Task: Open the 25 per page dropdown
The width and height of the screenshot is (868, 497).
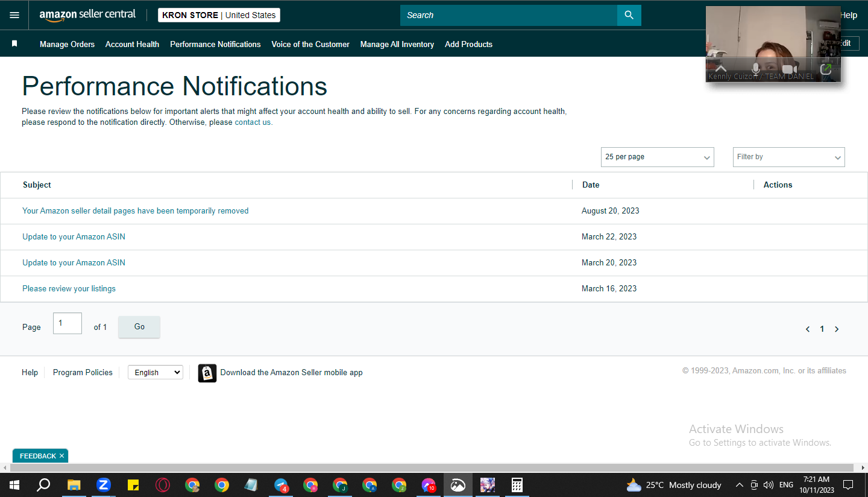Action: point(658,157)
